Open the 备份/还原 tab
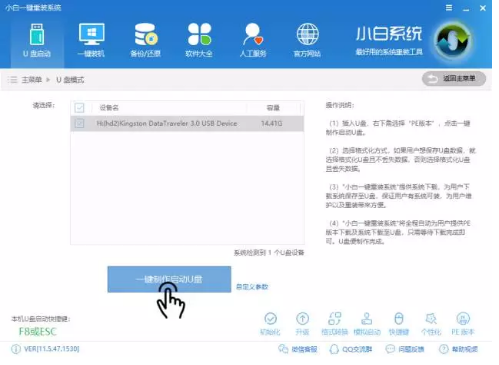Image resolution: width=499 pixels, height=365 pixels. tap(145, 41)
